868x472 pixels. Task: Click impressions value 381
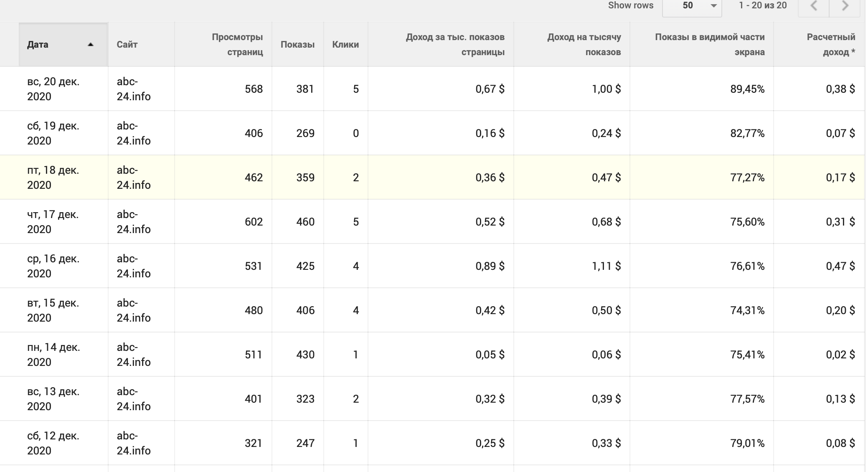tap(305, 89)
